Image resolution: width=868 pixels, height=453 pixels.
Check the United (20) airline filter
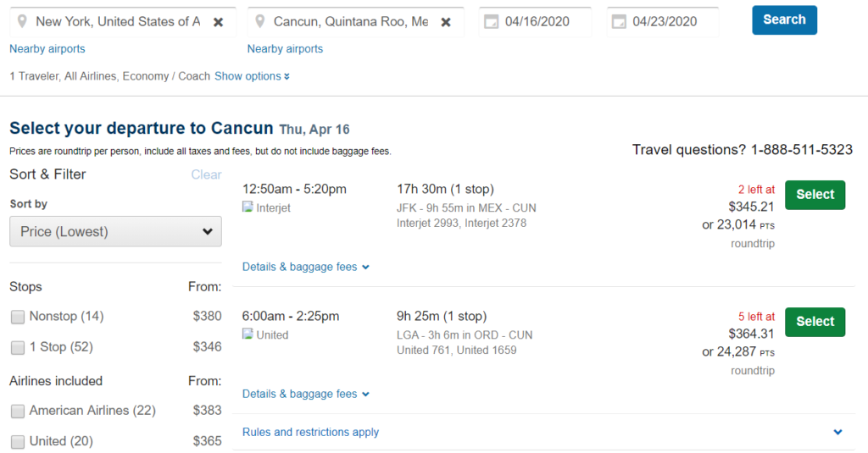(x=18, y=441)
